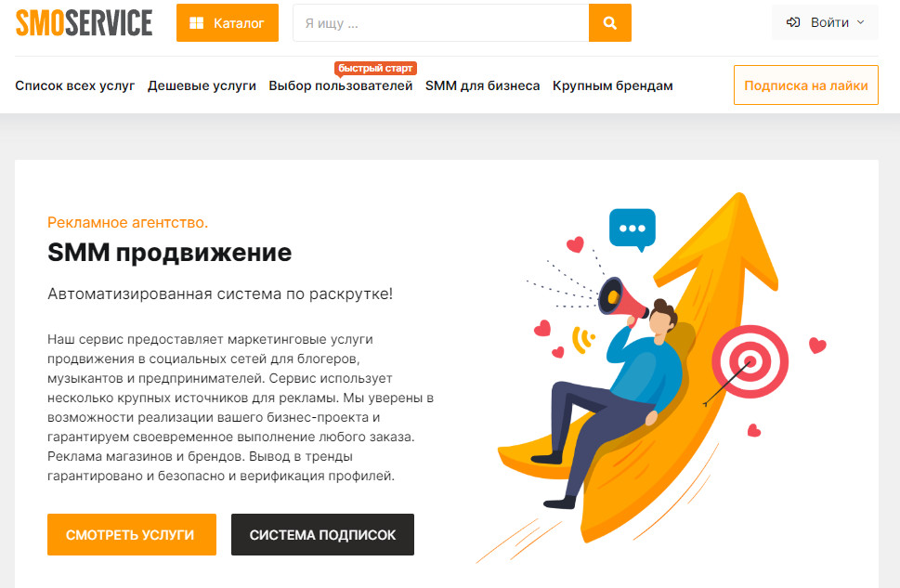900x588 pixels.
Task: Click the "Подписка на лайки" button
Action: pyautogui.click(x=806, y=85)
